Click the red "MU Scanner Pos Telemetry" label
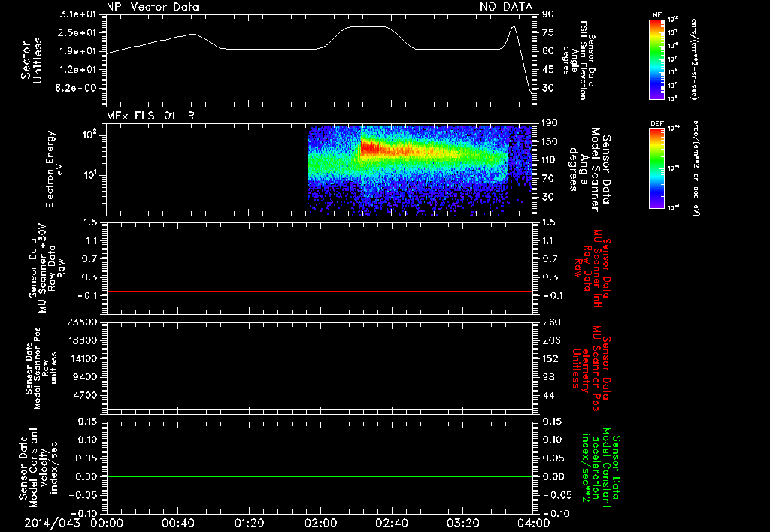770x532 pixels. [x=592, y=368]
